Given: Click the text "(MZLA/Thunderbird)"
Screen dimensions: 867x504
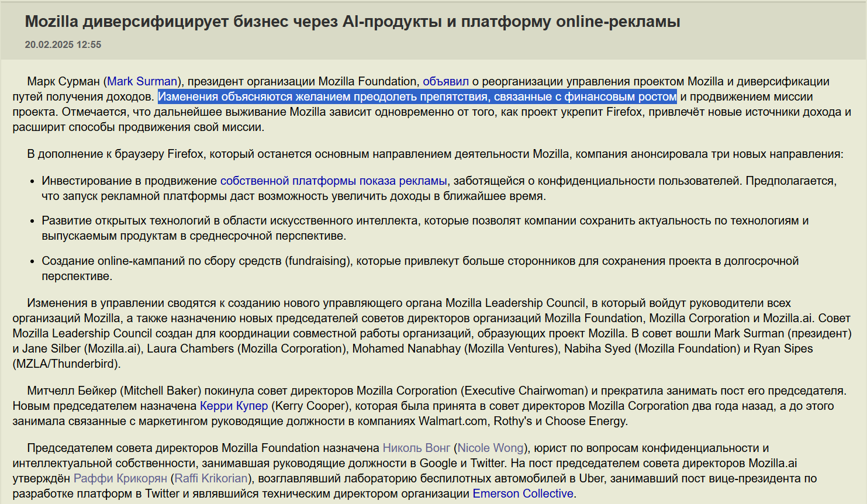Looking at the screenshot, I should [x=67, y=364].
